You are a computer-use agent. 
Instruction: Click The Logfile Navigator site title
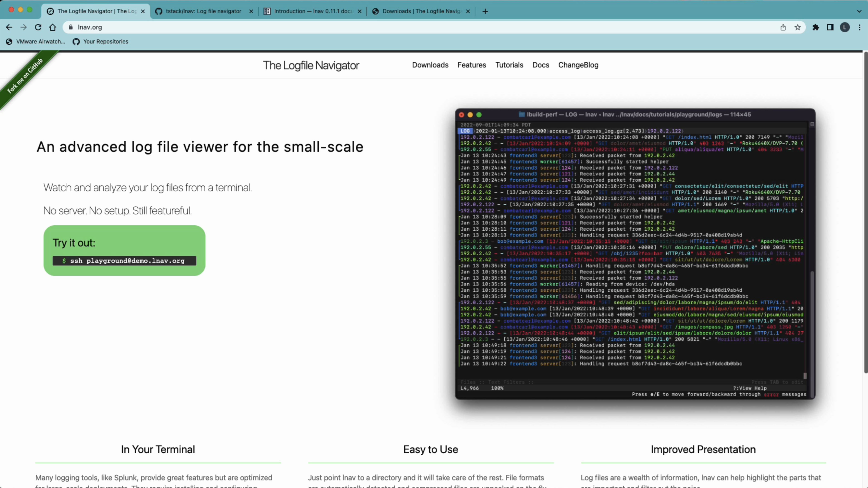pyautogui.click(x=311, y=65)
